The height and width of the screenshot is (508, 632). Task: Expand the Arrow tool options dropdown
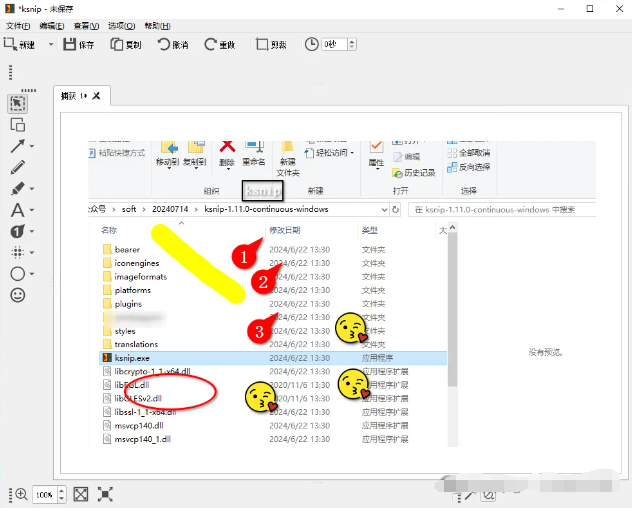pos(32,146)
